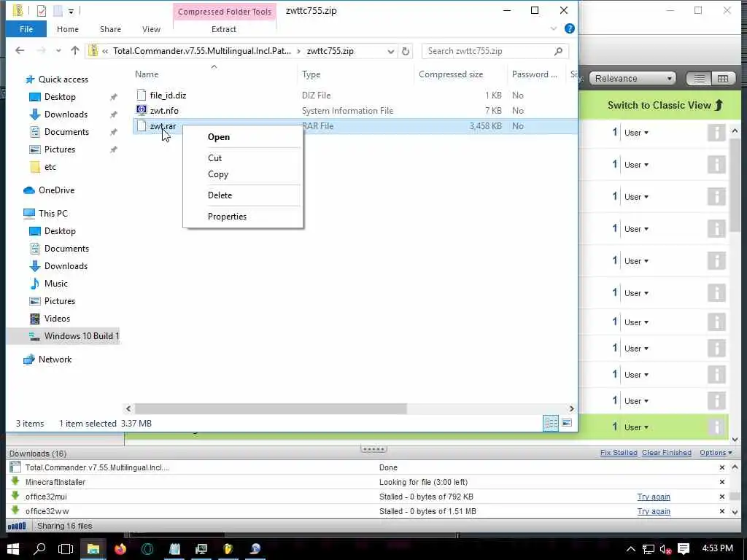The image size is (747, 560).
Task: Open Quick access in navigation pane
Action: tap(63, 79)
